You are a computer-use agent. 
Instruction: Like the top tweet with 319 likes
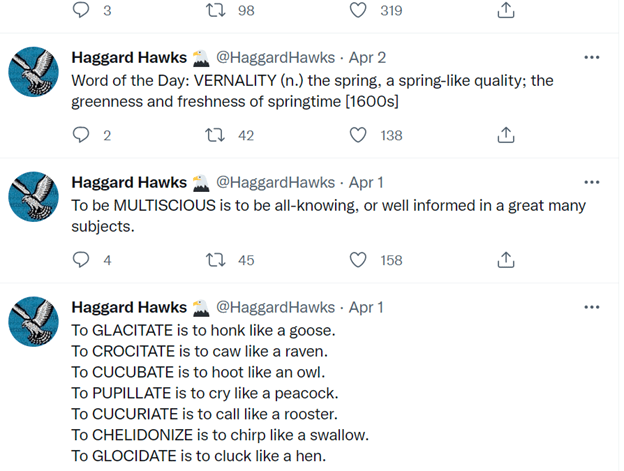pyautogui.click(x=358, y=10)
